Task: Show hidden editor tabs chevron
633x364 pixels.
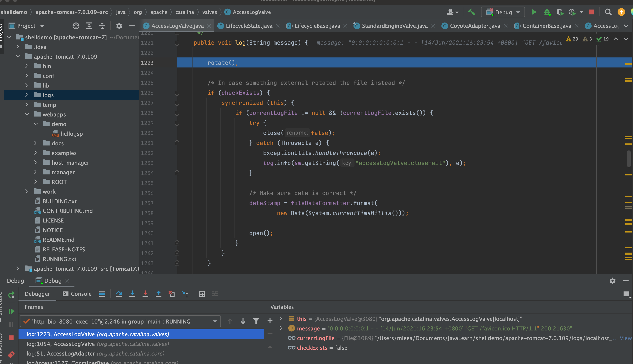Action: pos(626,26)
